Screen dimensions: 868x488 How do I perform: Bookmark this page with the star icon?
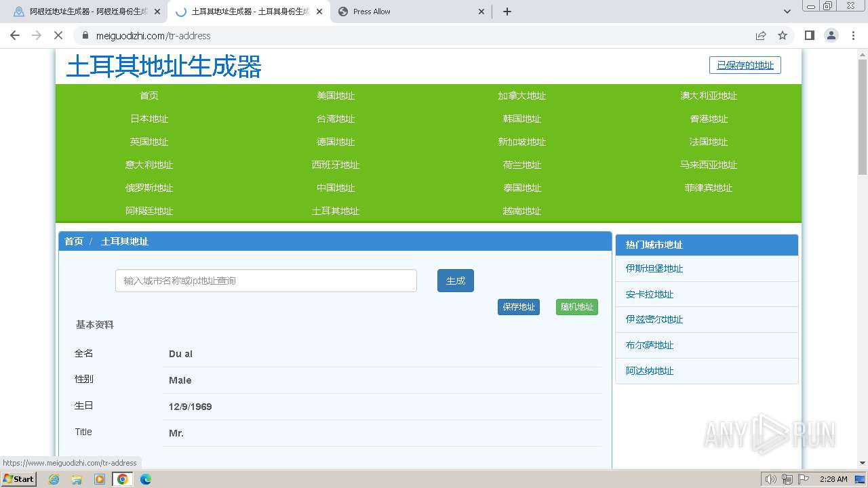[x=783, y=36]
